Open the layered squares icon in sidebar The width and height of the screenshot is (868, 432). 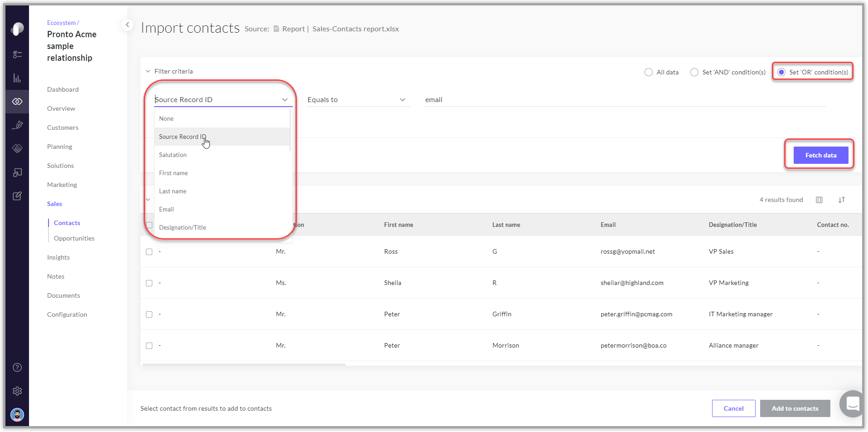pos(17,172)
